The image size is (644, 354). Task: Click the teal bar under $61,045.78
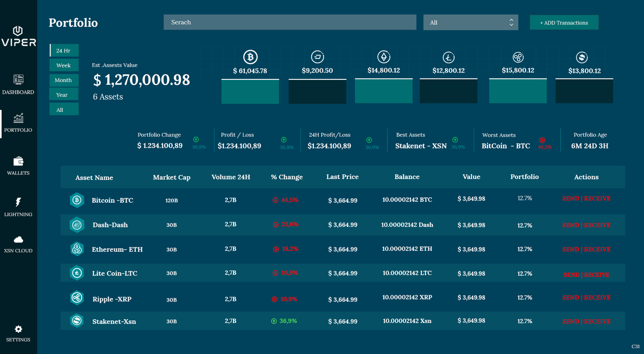click(x=250, y=92)
